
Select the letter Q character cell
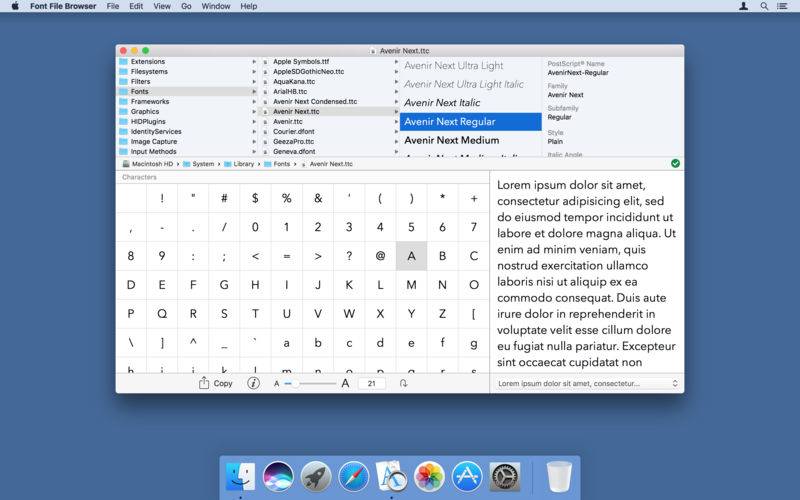162,314
